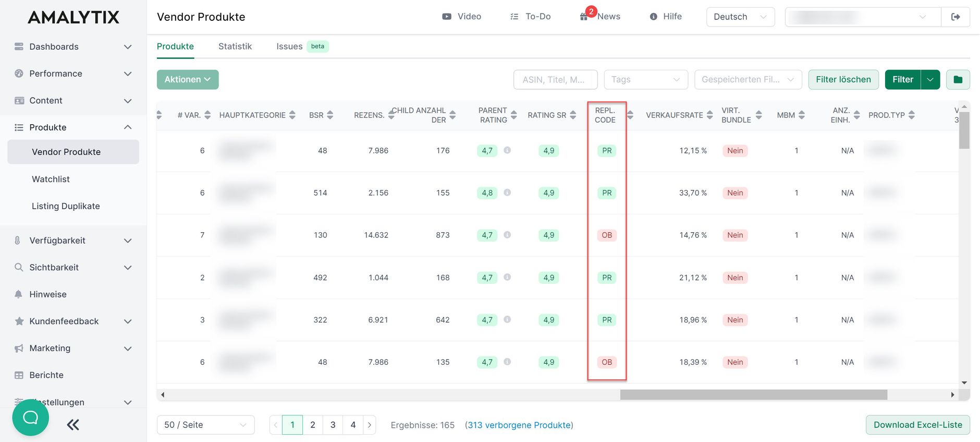Switch to the Statistik tab
The image size is (980, 442).
(x=235, y=46)
